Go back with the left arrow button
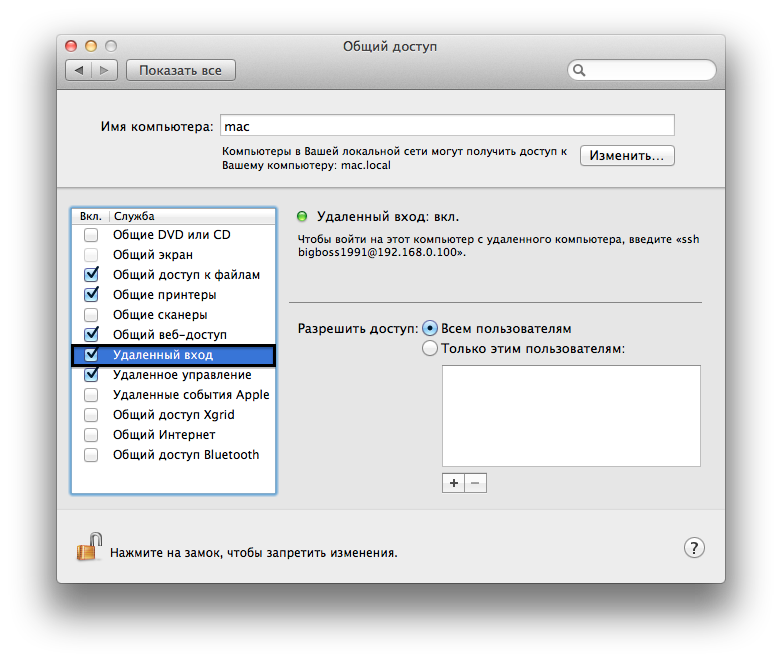782x662 pixels. click(79, 70)
